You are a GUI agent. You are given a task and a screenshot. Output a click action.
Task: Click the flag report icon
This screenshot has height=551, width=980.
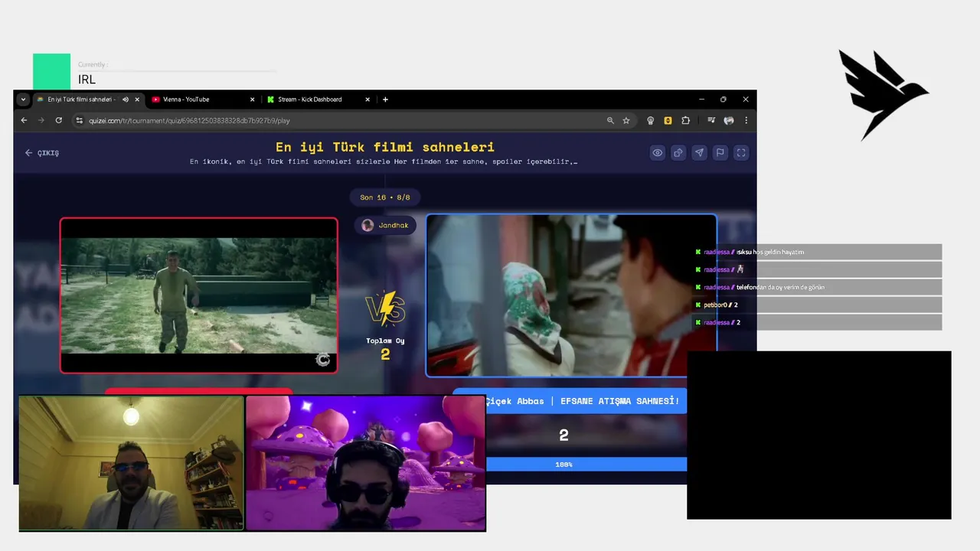tap(720, 153)
